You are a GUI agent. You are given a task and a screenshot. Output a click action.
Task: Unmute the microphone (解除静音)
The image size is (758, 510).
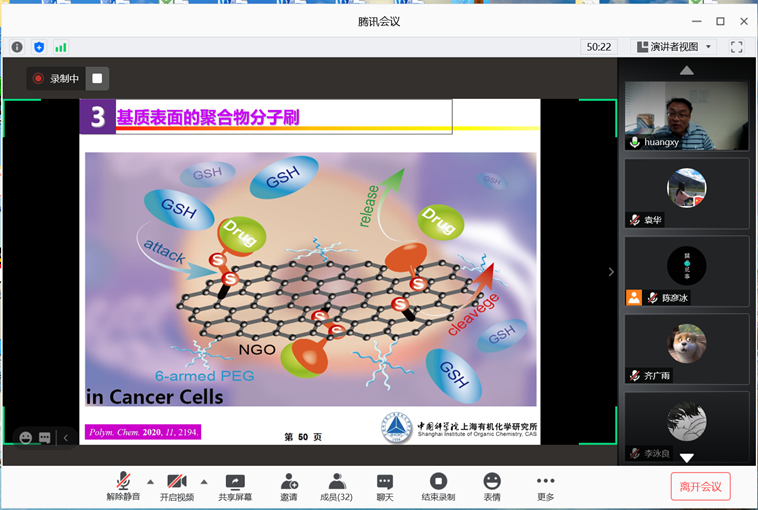(123, 487)
